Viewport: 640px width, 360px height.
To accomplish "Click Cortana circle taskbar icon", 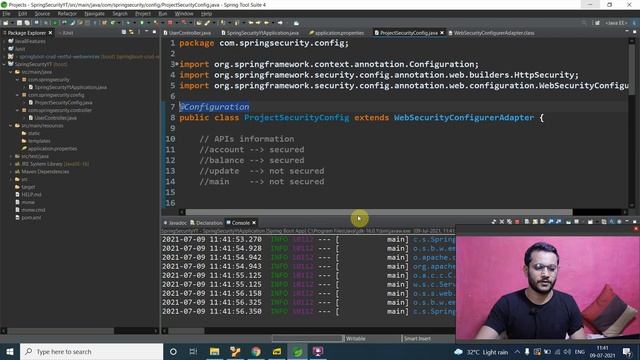I will coord(173,351).
